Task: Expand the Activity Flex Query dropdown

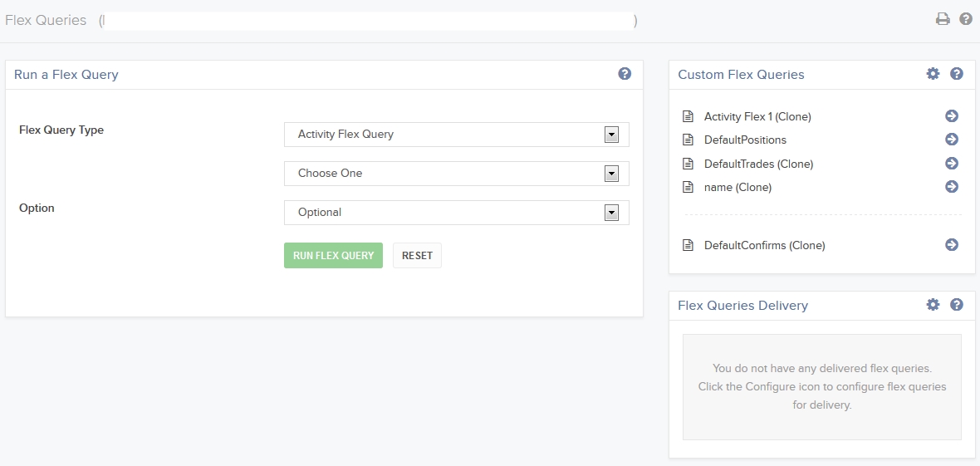Action: [x=611, y=135]
